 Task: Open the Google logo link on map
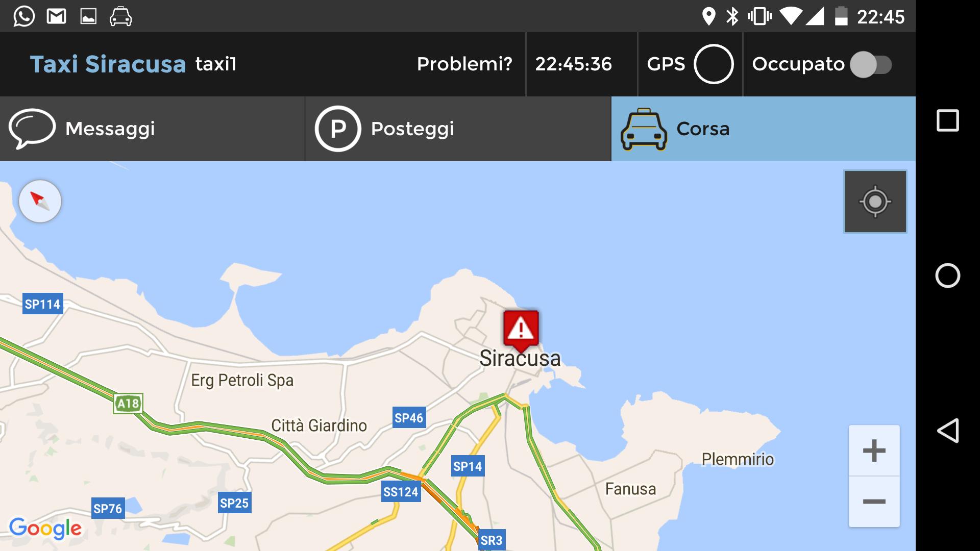[x=45, y=529]
